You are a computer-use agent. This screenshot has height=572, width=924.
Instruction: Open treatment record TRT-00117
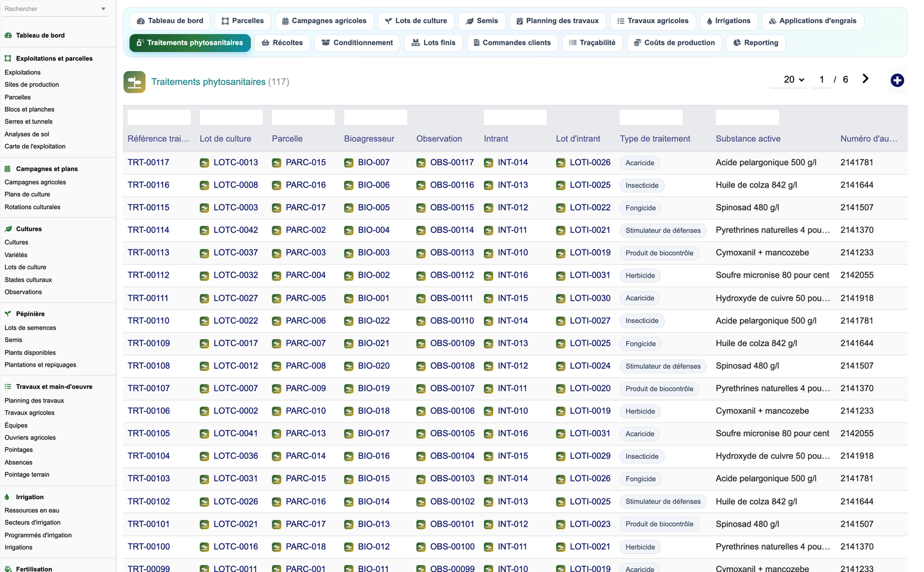(148, 163)
